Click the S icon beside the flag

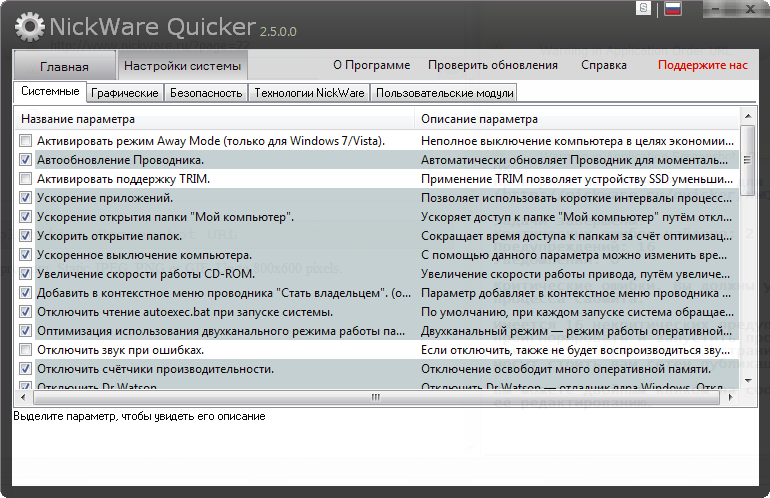tap(643, 8)
